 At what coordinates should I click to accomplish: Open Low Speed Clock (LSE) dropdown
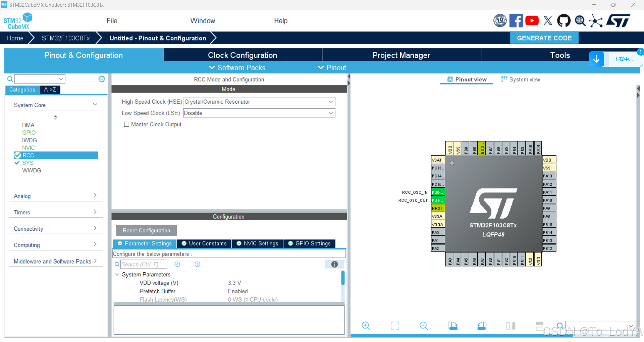coord(259,113)
